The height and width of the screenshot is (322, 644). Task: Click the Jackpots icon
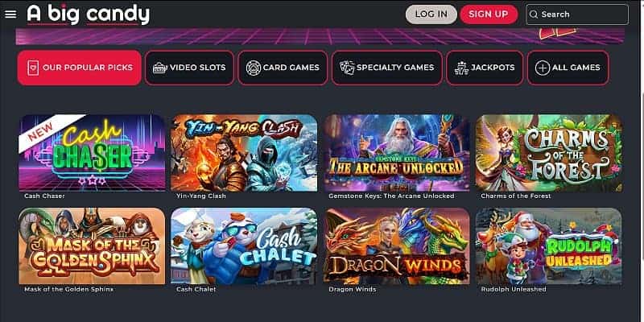[x=462, y=68]
